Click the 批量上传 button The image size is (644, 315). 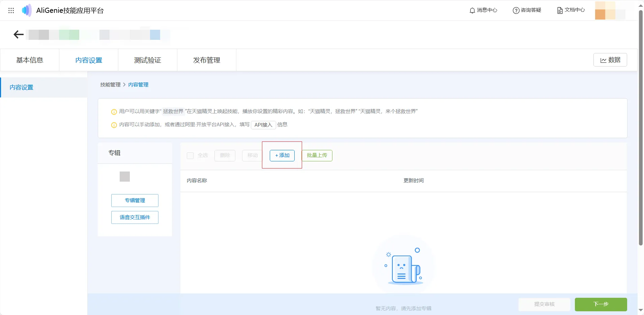[317, 156]
